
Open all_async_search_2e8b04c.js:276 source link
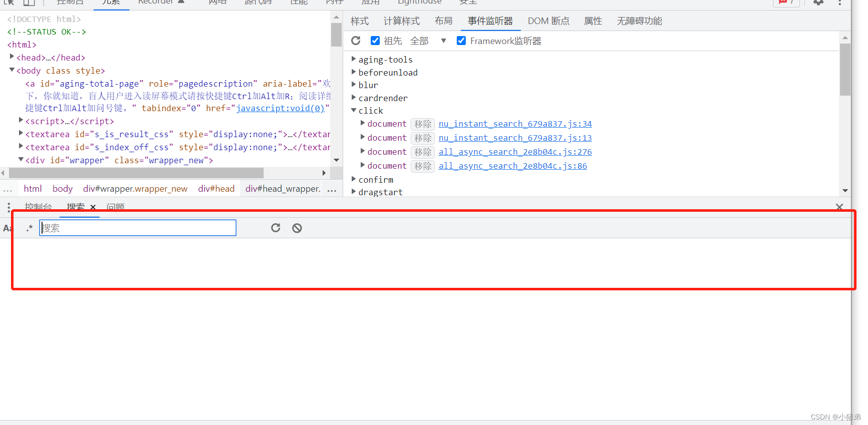[x=515, y=152]
